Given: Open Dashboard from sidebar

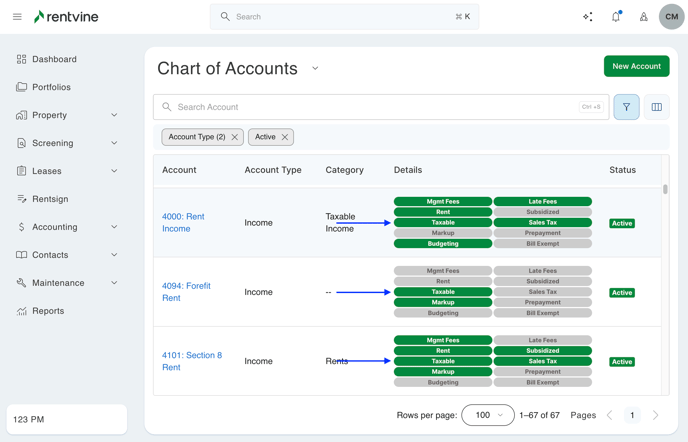Looking at the screenshot, I should point(54,59).
